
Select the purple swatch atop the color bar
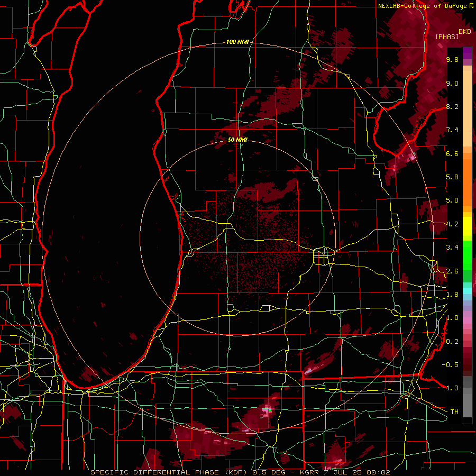click(467, 53)
